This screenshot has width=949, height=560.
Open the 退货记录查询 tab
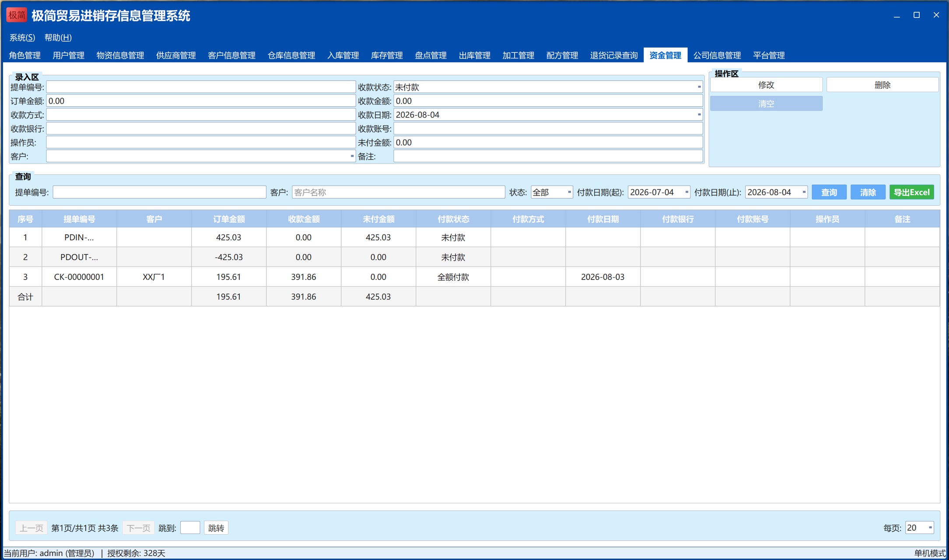pos(613,55)
